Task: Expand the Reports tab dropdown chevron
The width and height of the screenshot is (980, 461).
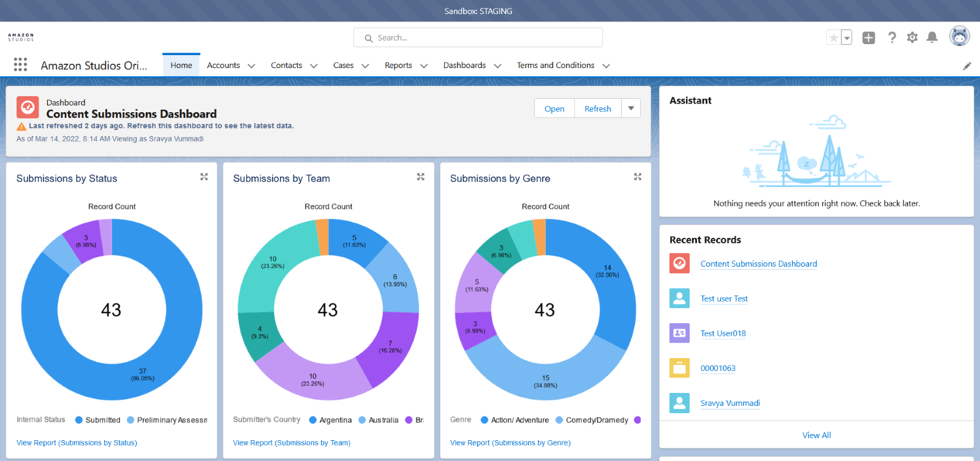Action: click(424, 66)
